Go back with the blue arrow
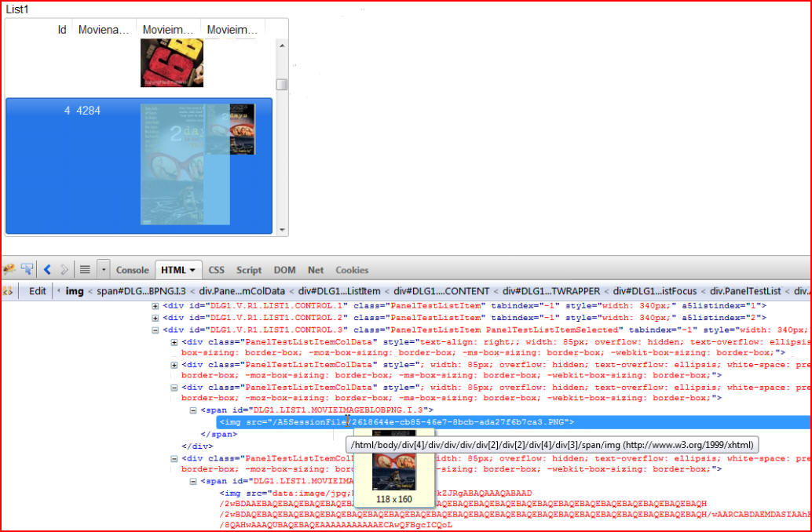The height and width of the screenshot is (532, 812). click(x=47, y=269)
